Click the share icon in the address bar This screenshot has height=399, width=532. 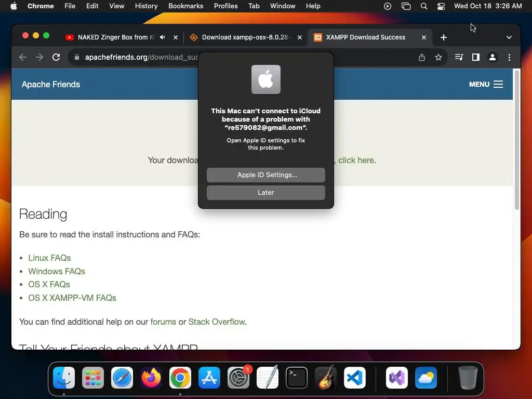click(x=421, y=57)
